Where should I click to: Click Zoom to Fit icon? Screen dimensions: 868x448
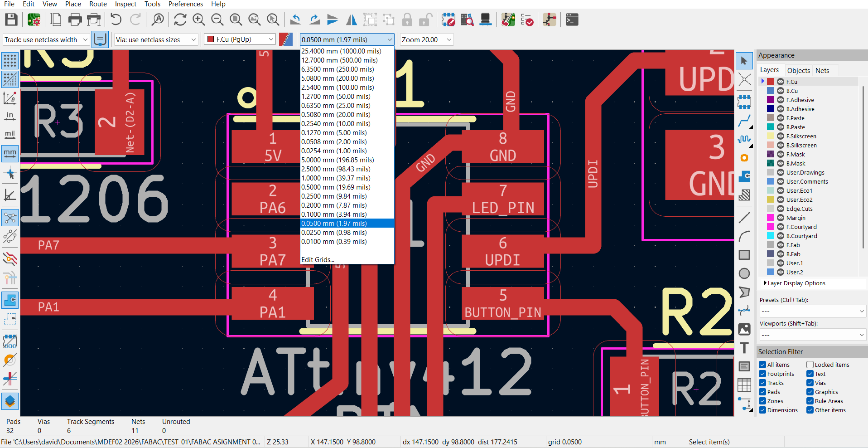coord(236,19)
